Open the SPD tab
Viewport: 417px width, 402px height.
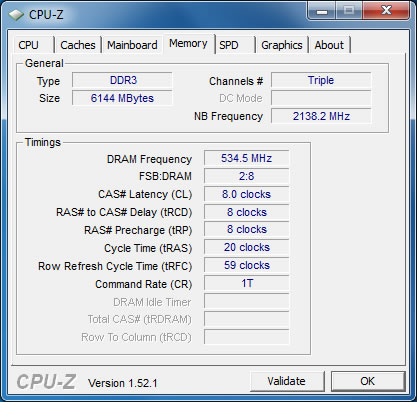(235, 45)
